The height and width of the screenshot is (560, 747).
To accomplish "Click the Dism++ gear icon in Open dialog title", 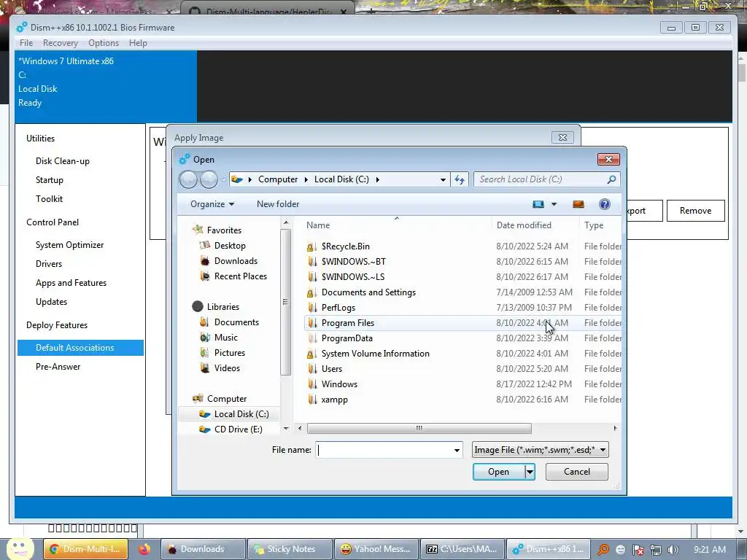I will [x=184, y=160].
